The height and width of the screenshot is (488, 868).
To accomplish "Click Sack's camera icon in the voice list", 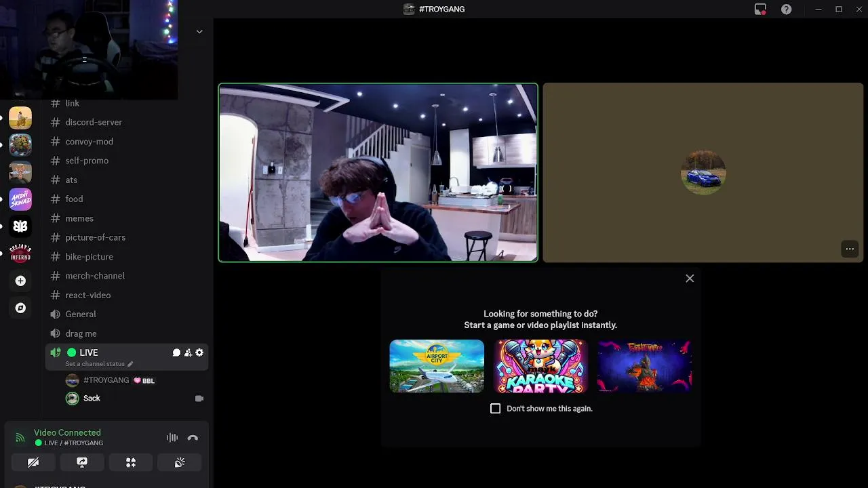I will click(199, 399).
